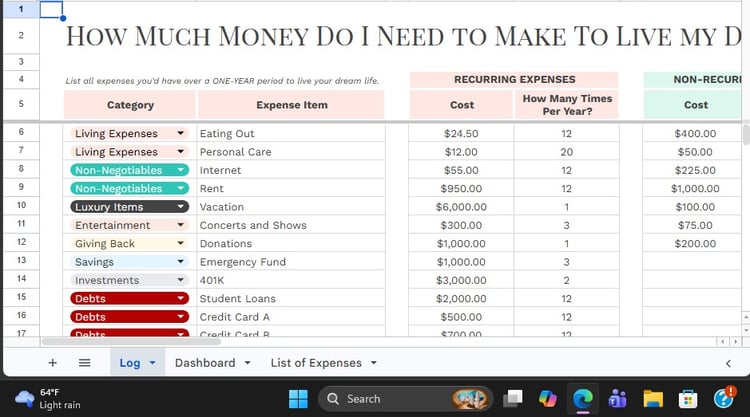Open Microsoft Teams from taskbar

[x=618, y=399]
